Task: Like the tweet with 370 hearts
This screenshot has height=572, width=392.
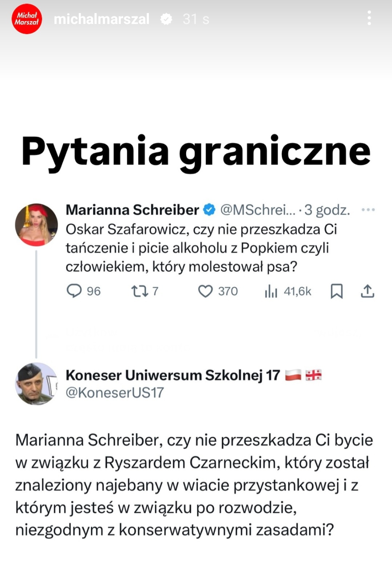Action: tap(205, 291)
